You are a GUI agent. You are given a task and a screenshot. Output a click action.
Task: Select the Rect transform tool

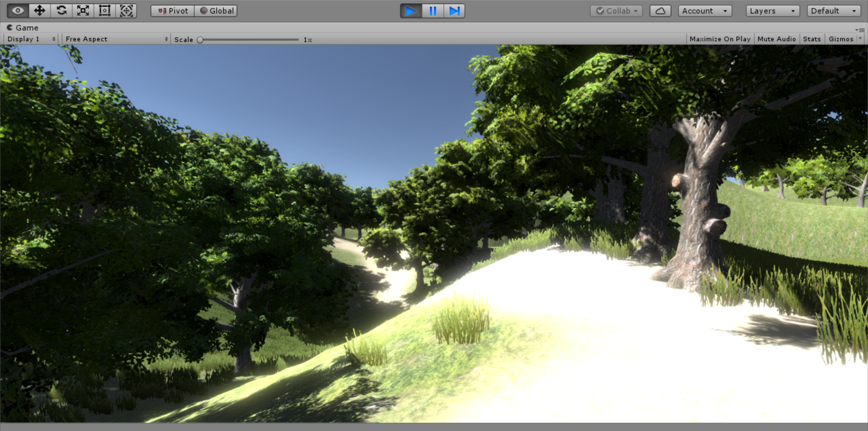[105, 10]
